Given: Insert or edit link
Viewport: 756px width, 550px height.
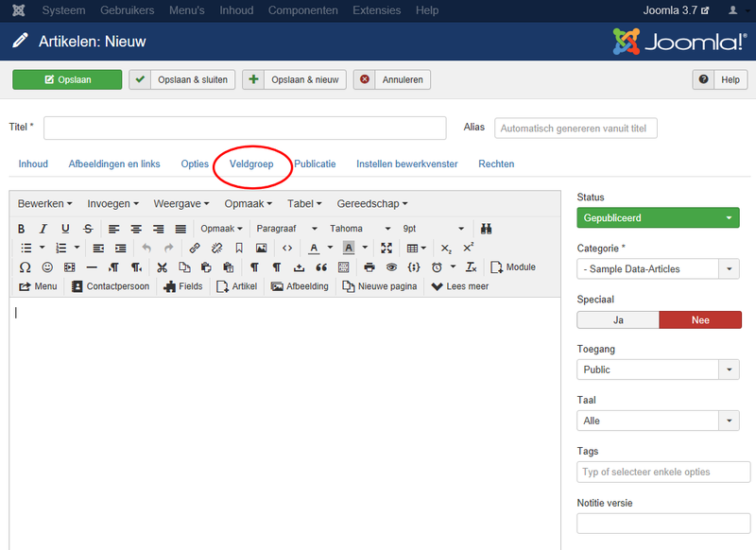Looking at the screenshot, I should click(x=195, y=248).
